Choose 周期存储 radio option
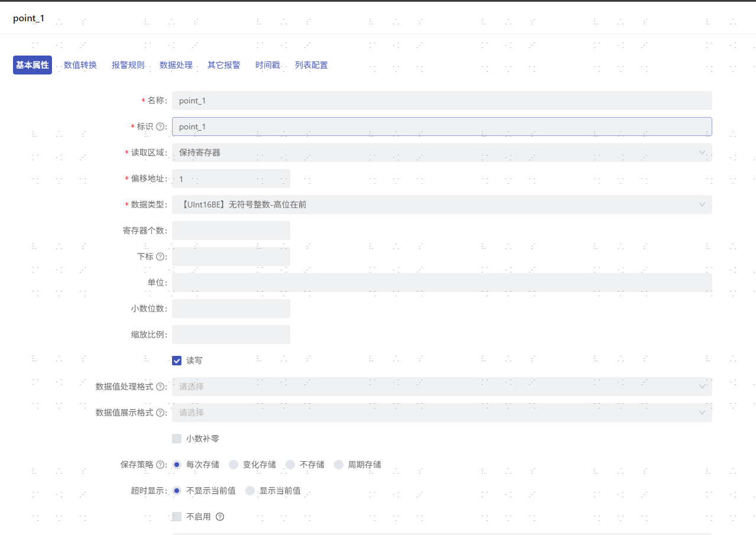The height and width of the screenshot is (535, 756). click(339, 465)
